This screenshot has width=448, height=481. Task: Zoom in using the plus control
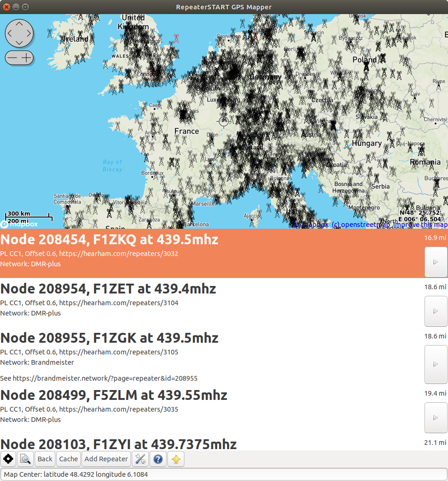(x=27, y=58)
